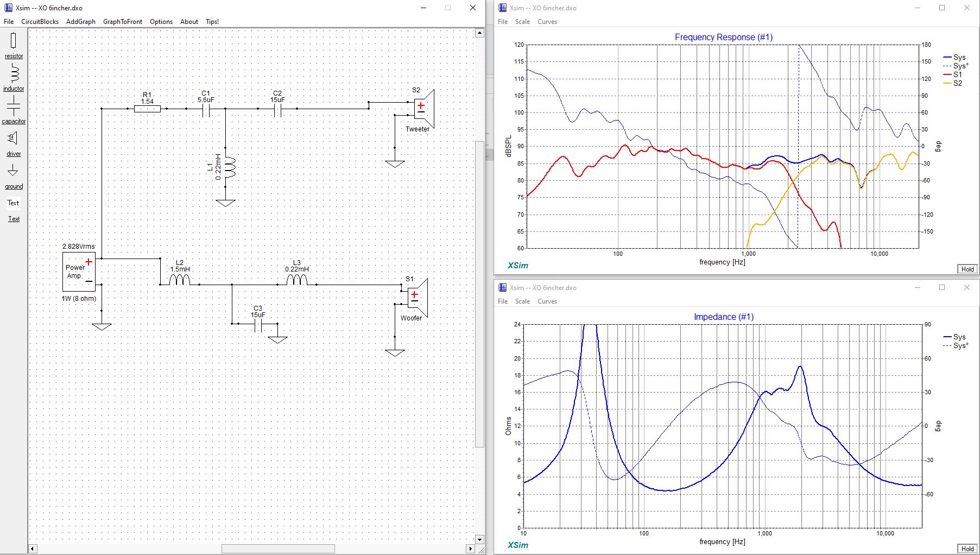Click capacitor C1 5.6uF symbol
Viewport: 980px width, 555px height.
(206, 111)
